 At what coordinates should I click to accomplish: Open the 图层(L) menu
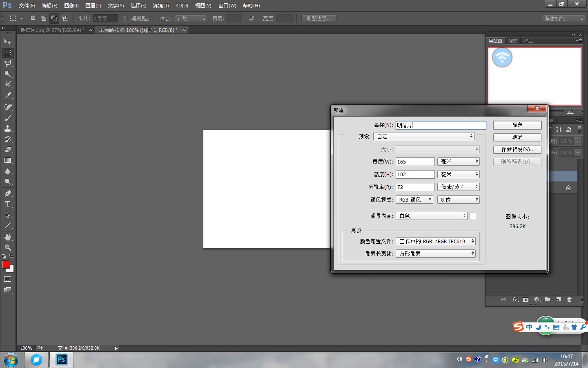click(93, 6)
